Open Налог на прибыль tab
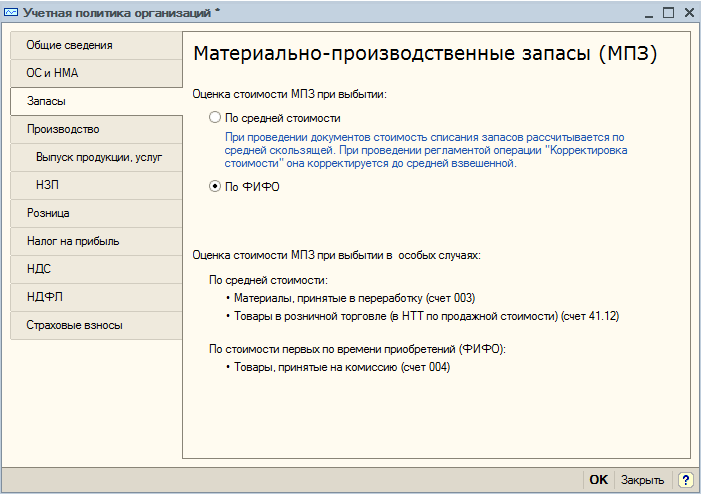Screen dimensions: 701x494 (x=96, y=241)
